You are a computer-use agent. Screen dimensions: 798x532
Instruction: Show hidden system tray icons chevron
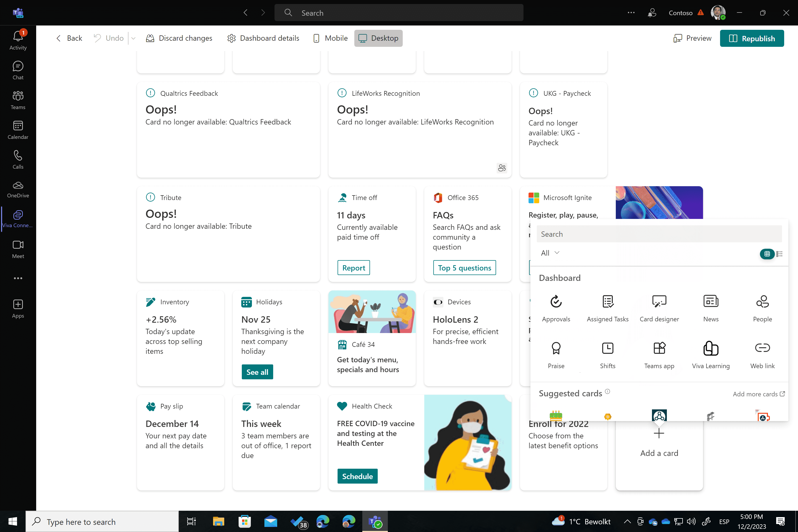[627, 521]
